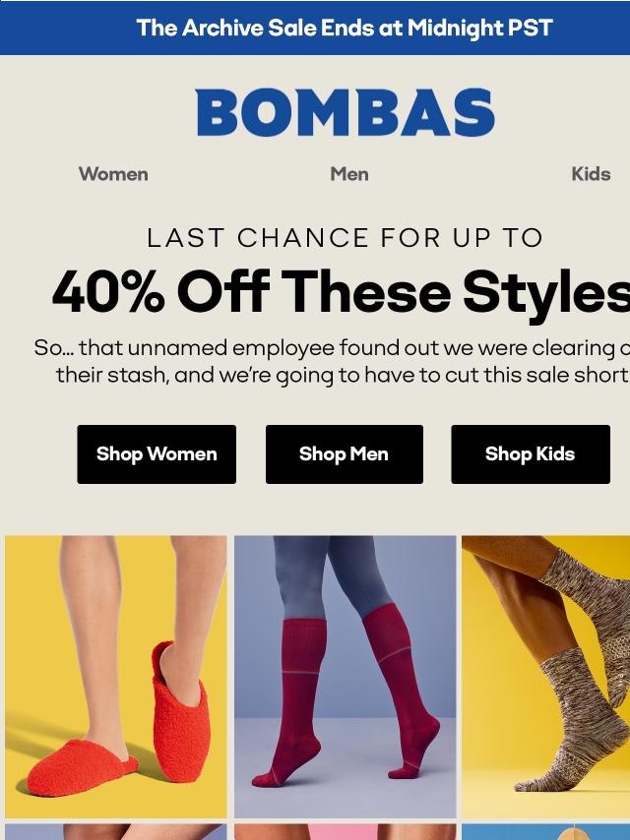
Task: Click the unnamed employee paragraph text
Action: [332, 361]
